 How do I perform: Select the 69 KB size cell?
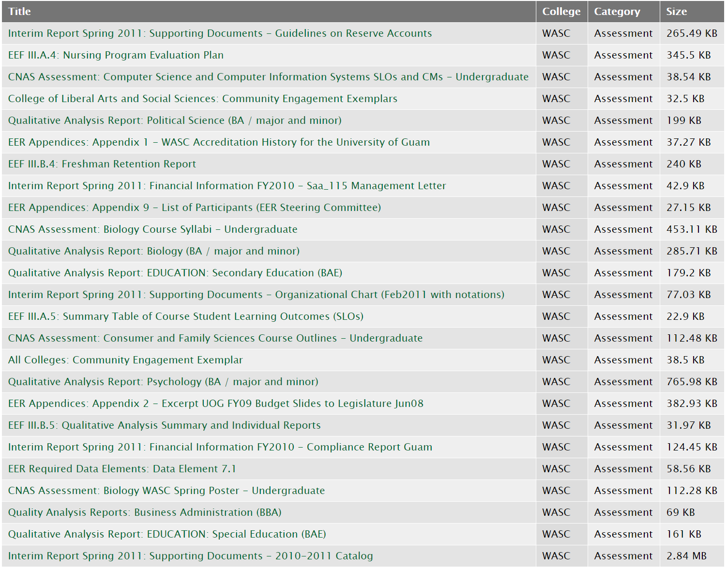click(x=692, y=512)
